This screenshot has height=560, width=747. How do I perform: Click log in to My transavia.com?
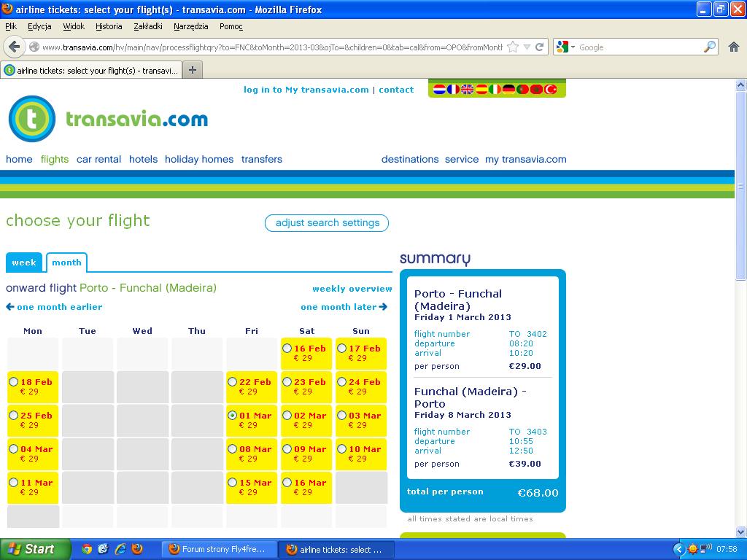[x=306, y=90]
